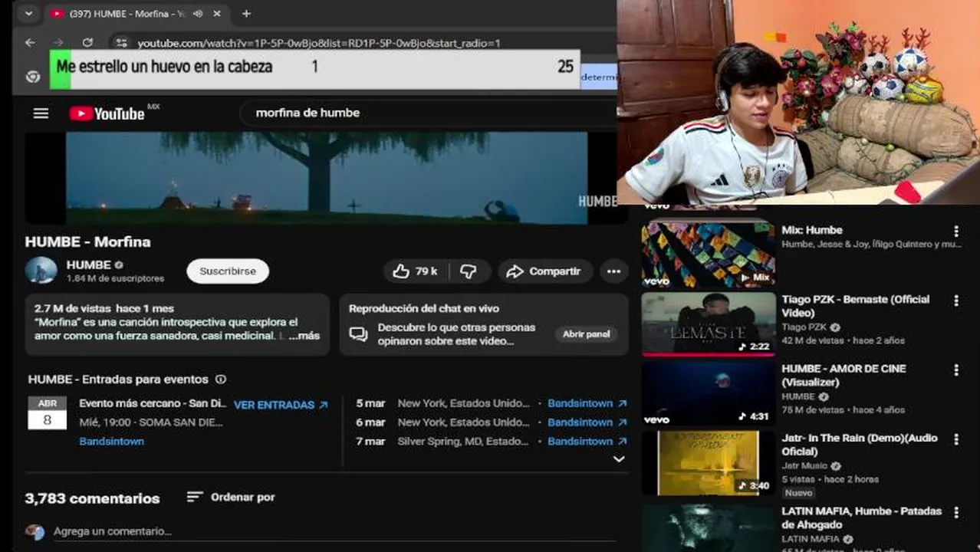Click 'Reproducción del chat en vivo' heading

(x=424, y=308)
